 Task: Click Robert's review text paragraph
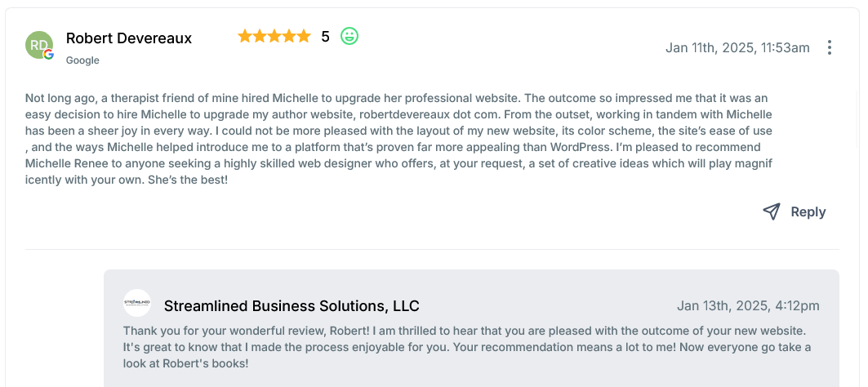[398, 138]
